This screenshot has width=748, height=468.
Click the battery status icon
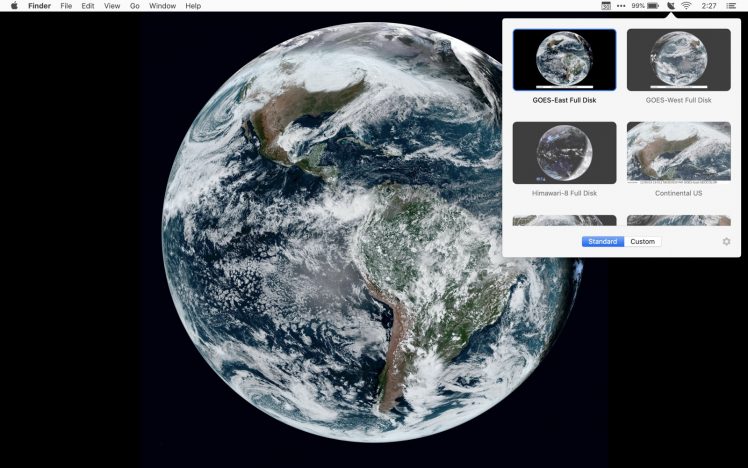click(652, 6)
